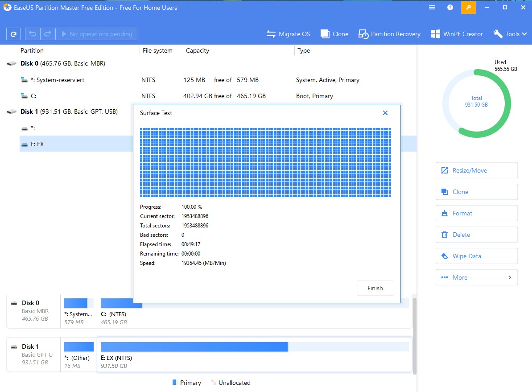532x392 pixels.
Task: Click the Wipe Data eraser icon
Action: pos(445,256)
